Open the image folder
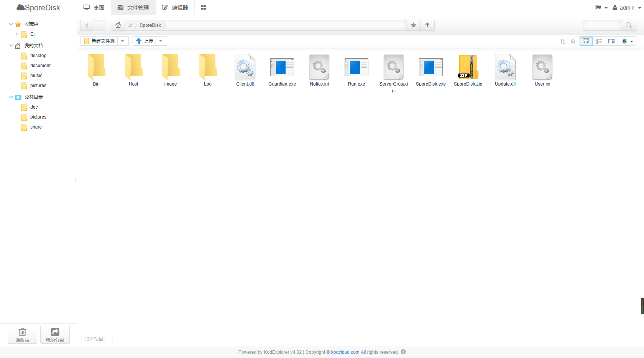Image resolution: width=644 pixels, height=358 pixels. (171, 70)
